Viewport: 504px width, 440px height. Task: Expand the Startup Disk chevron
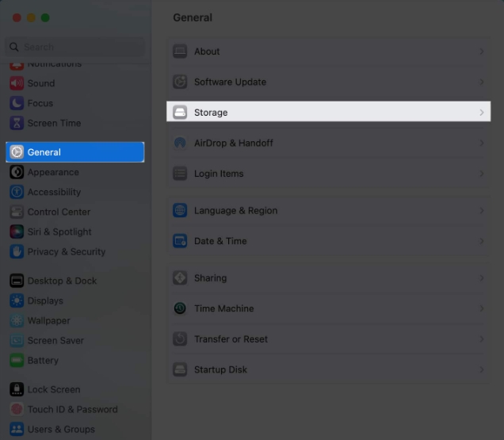[482, 369]
